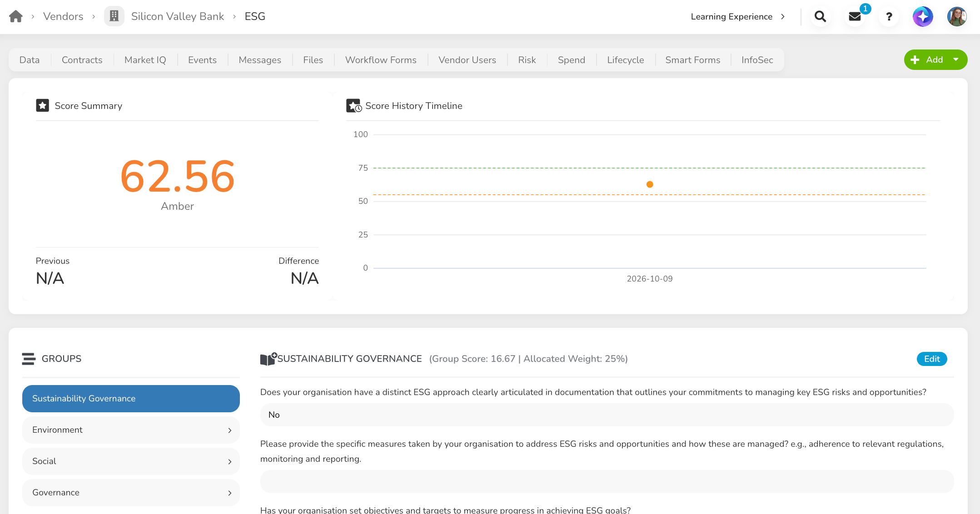Switch to the Risk tab
The image size is (980, 514).
click(x=527, y=60)
